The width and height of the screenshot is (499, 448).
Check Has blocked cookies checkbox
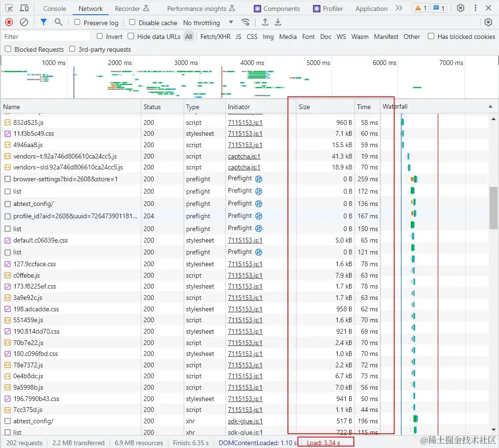pyautogui.click(x=431, y=36)
